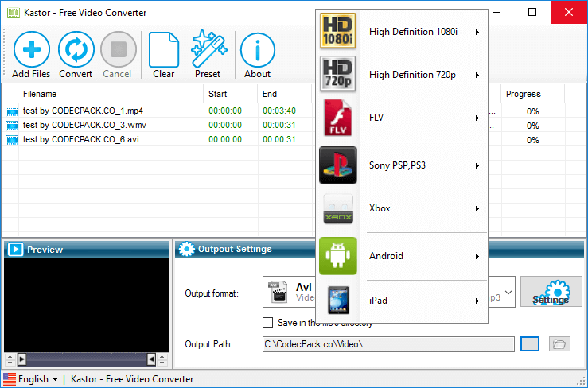
Task: Click the preview seek bar track
Action: (86, 359)
